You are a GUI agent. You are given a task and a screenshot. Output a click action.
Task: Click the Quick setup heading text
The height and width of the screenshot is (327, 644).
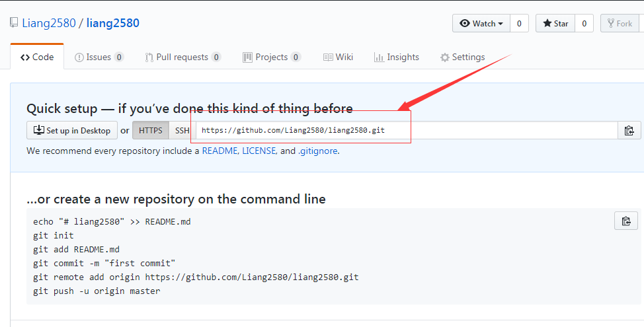point(189,109)
